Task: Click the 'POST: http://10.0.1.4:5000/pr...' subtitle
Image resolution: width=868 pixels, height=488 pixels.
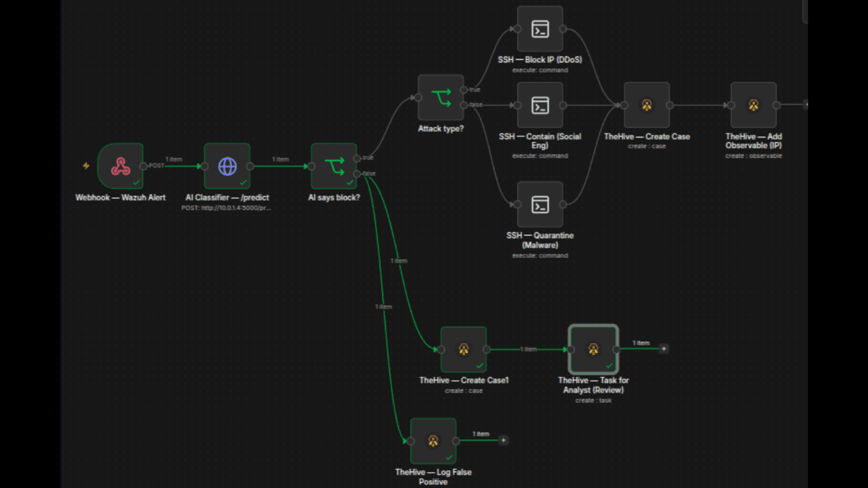Action: [226, 208]
